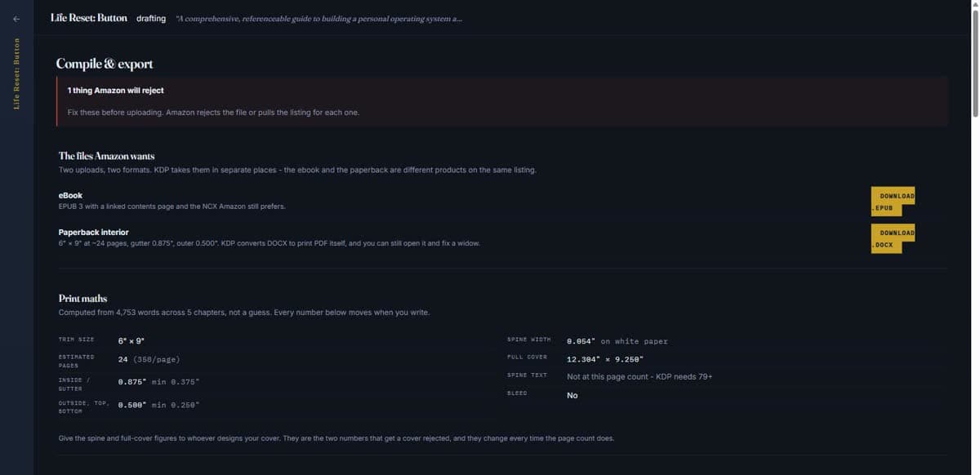
Task: Click the spine width value 0.054"
Action: pos(582,341)
